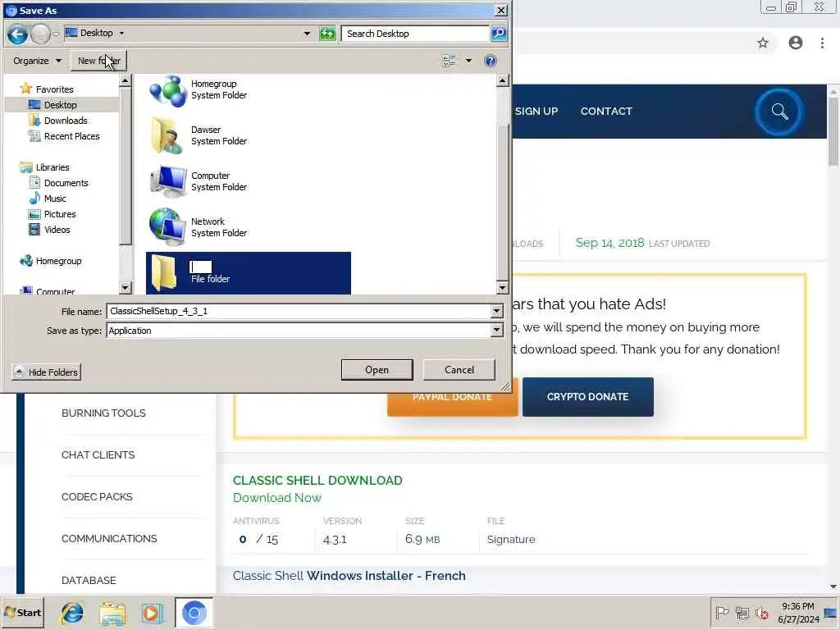840x630 pixels.
Task: Open the CHAT CLIENTS category
Action: pos(98,454)
